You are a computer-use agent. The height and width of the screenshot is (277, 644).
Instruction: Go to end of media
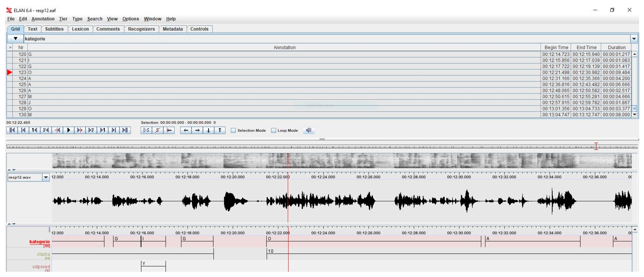(125, 130)
